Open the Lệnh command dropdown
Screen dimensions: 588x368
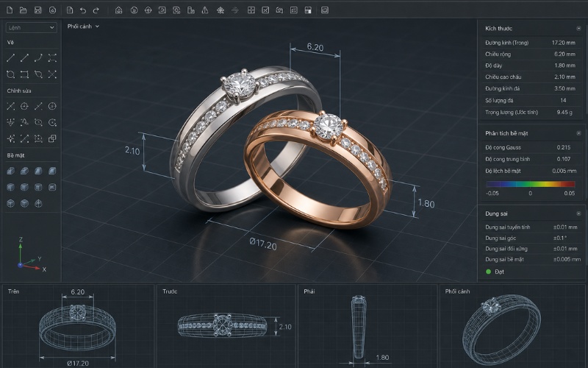point(32,27)
